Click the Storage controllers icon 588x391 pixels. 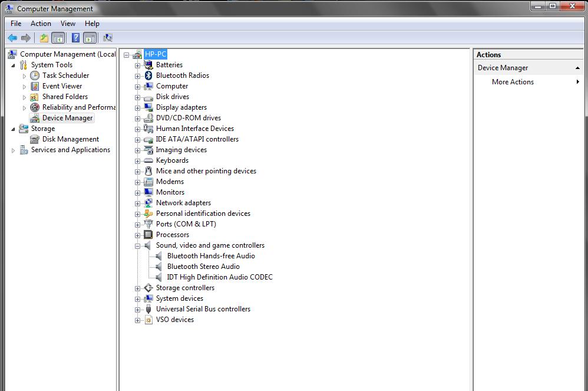pos(148,288)
